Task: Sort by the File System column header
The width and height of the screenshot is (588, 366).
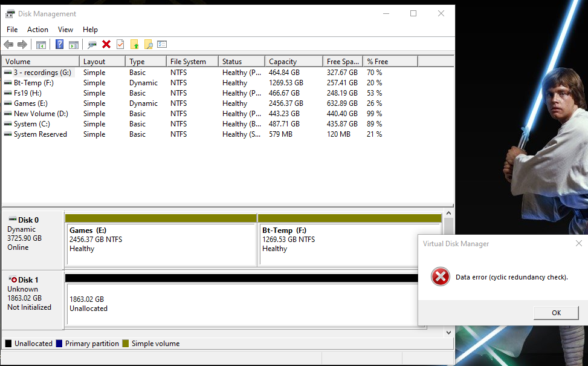Action: point(192,62)
